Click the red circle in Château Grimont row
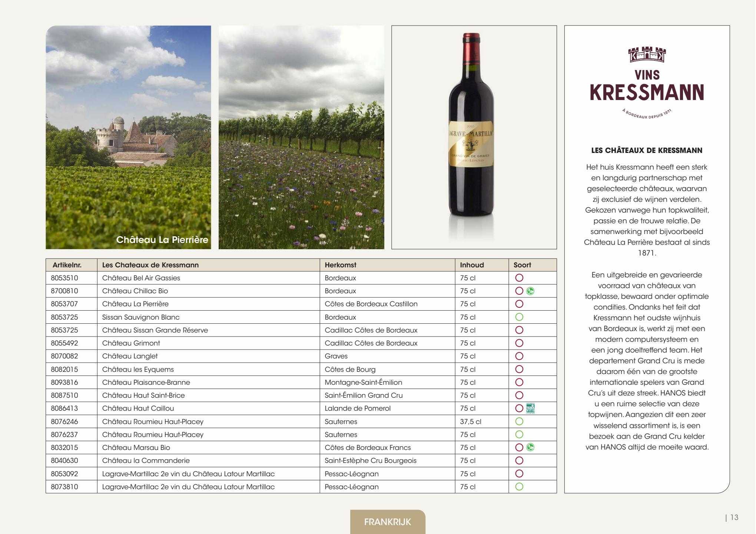The image size is (756, 534). [x=519, y=343]
